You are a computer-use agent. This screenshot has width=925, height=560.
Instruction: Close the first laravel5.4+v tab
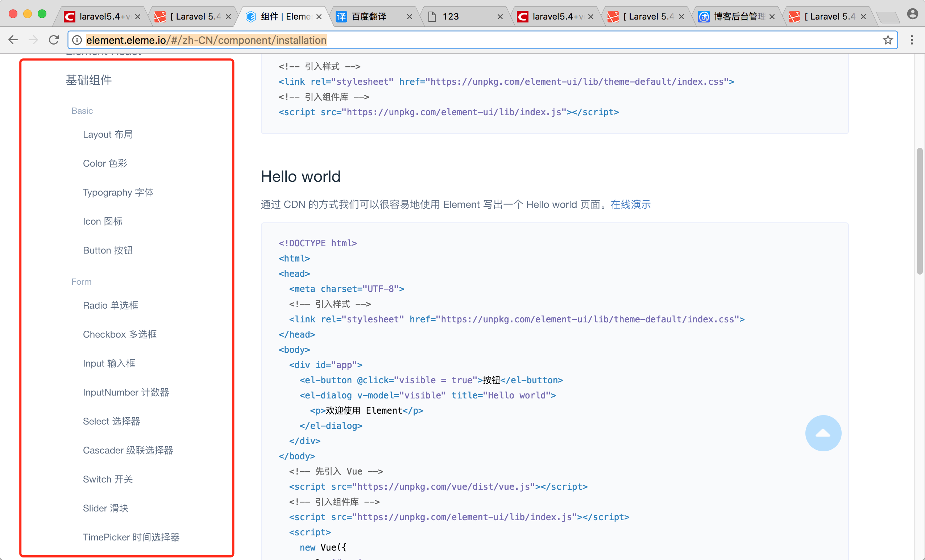[138, 17]
